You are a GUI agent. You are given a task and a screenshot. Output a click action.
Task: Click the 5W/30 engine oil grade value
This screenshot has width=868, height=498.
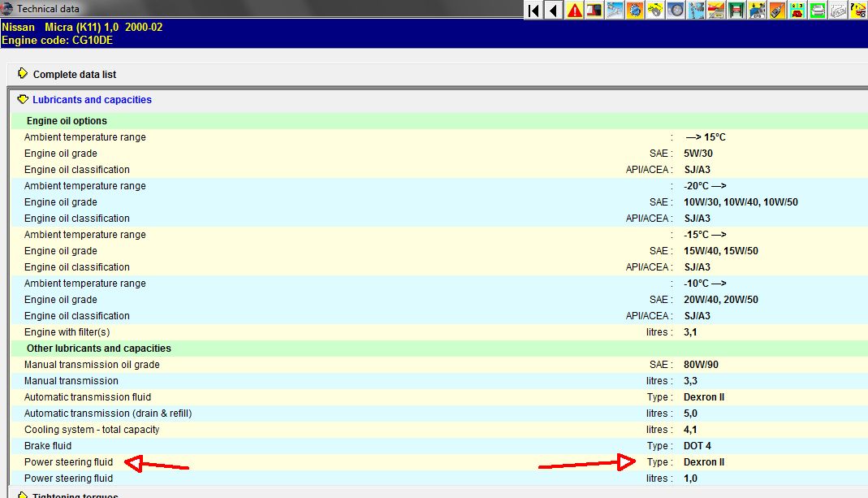pos(698,154)
